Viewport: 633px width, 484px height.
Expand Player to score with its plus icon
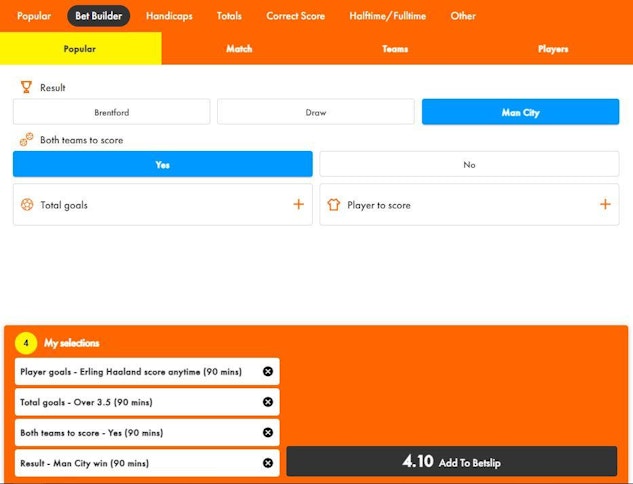[x=605, y=204]
